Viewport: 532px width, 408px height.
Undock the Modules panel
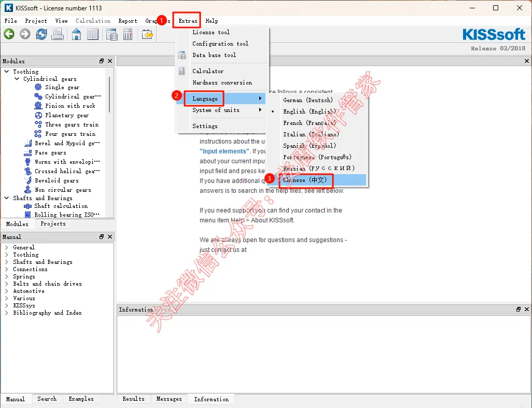coord(102,61)
